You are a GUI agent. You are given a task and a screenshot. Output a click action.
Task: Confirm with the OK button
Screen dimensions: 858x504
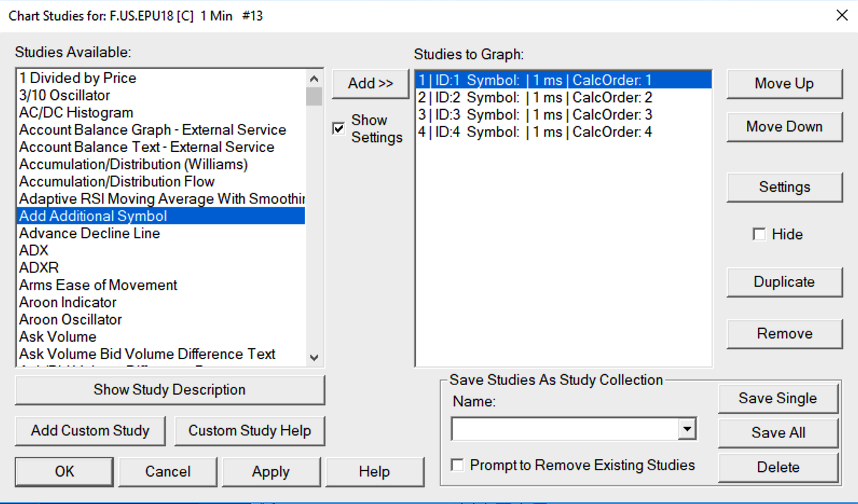[64, 472]
